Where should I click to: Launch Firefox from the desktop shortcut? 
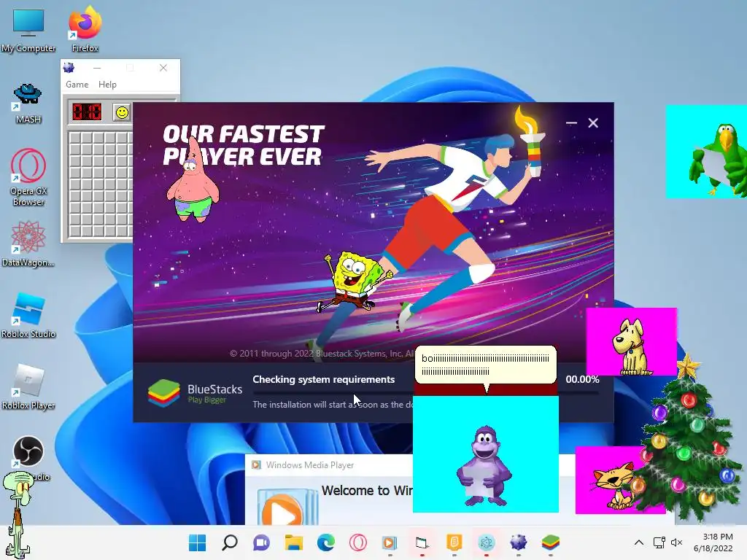pyautogui.click(x=85, y=30)
